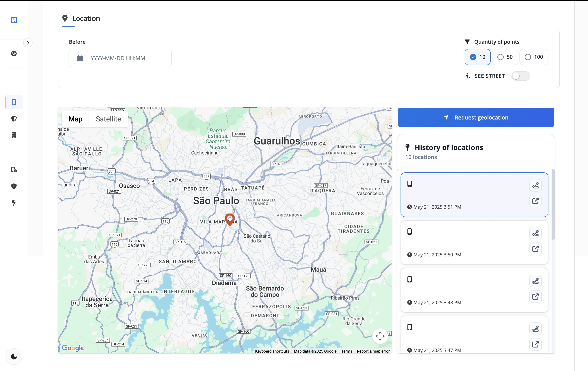The image size is (588, 371).
Task: Show route for 3:50 PM location
Action: coord(535,233)
